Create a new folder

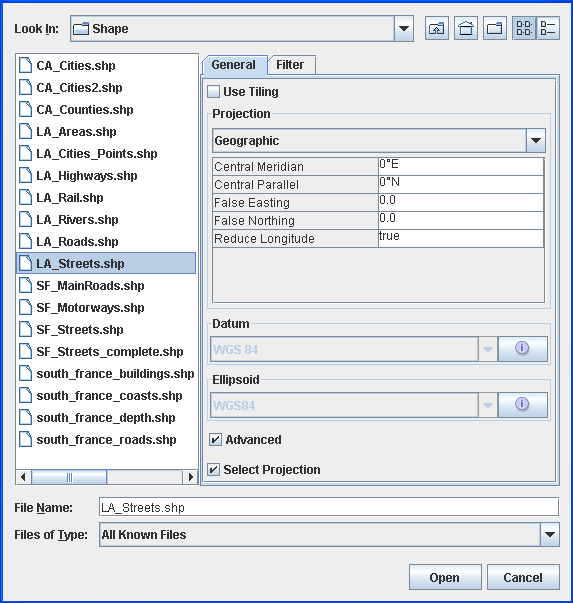click(495, 28)
